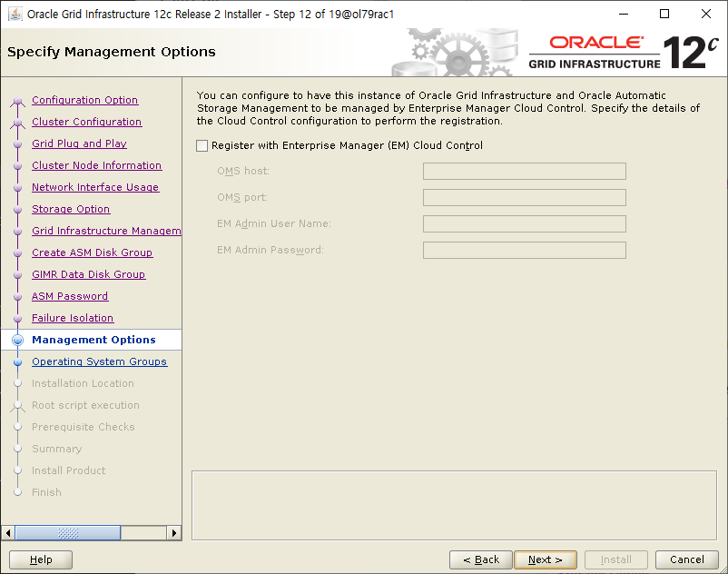
Task: Close the installer window
Action: 706,14
